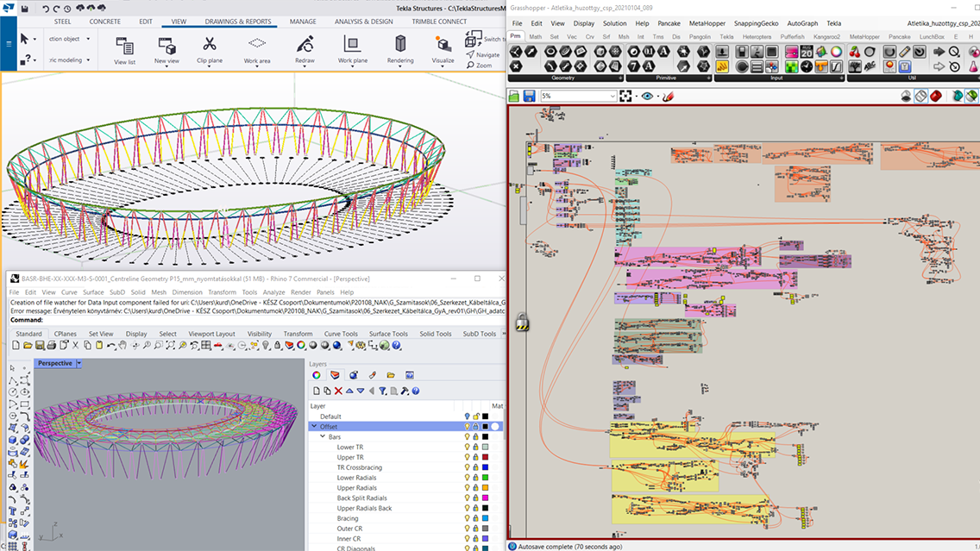Viewport: 980px width, 551px height.
Task: Switch to Curve Tools tab in Rhino
Action: tap(341, 334)
